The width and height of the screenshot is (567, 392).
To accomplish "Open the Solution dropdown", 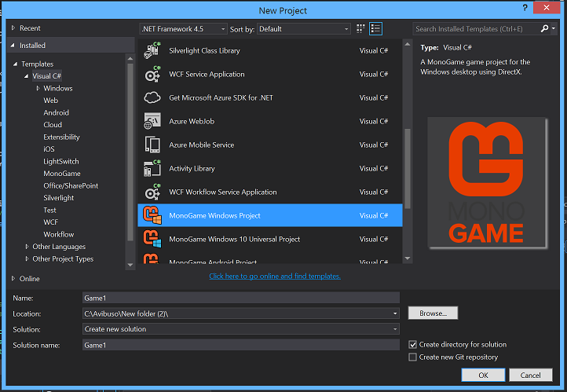I will [x=241, y=329].
